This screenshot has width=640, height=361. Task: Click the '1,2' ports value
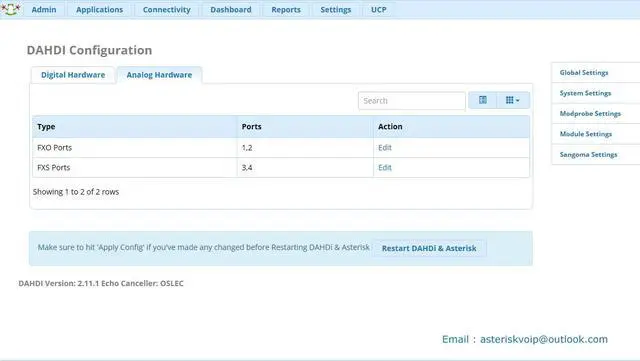point(247,147)
